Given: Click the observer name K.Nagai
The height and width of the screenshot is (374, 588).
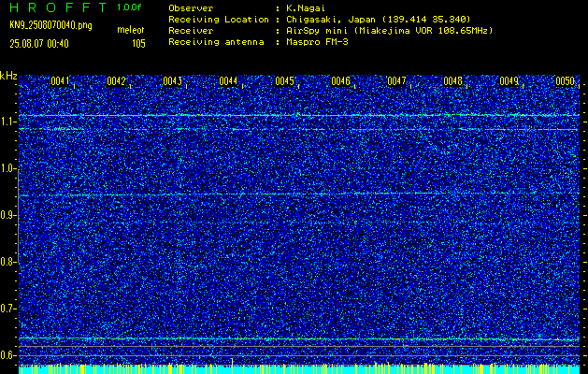Looking at the screenshot, I should coord(306,8).
